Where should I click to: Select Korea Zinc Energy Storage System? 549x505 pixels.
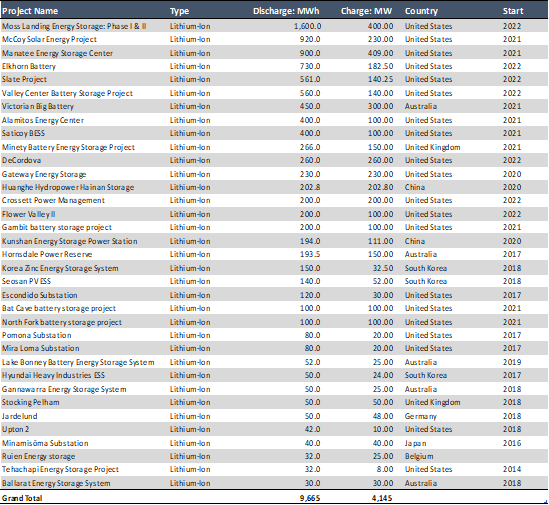point(60,268)
